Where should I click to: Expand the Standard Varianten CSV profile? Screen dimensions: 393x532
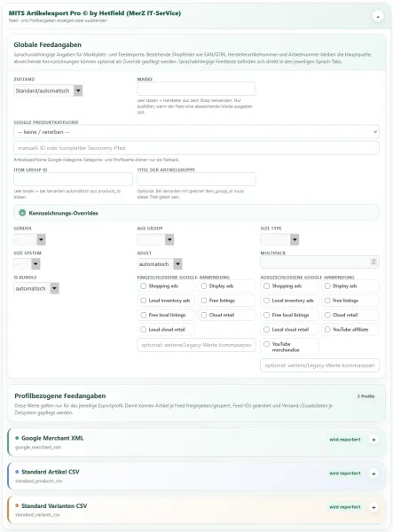coord(373,507)
